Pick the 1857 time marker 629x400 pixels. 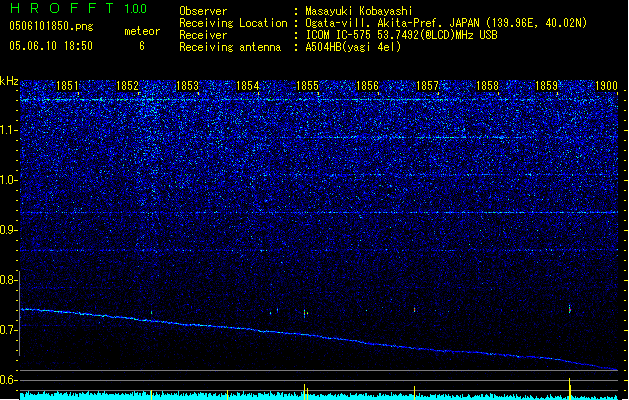tap(427, 87)
